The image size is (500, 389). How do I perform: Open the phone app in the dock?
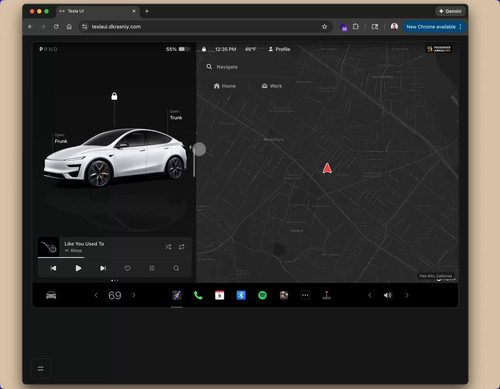click(x=198, y=295)
